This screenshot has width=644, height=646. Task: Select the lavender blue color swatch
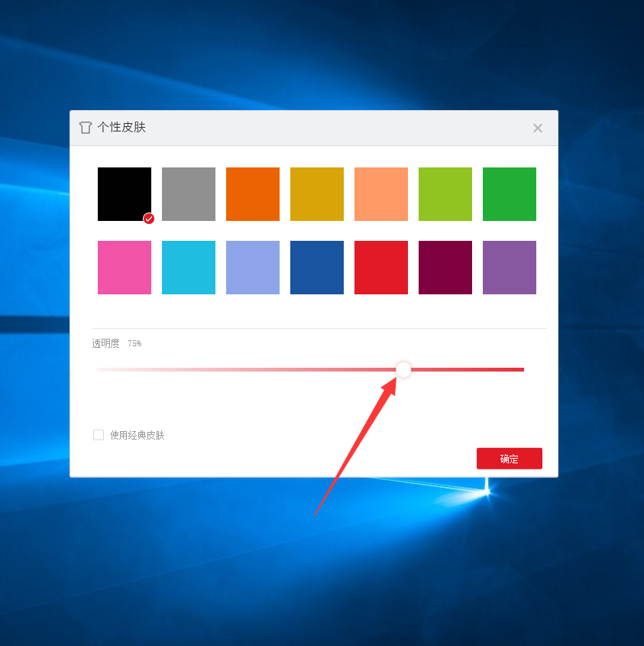point(253,268)
